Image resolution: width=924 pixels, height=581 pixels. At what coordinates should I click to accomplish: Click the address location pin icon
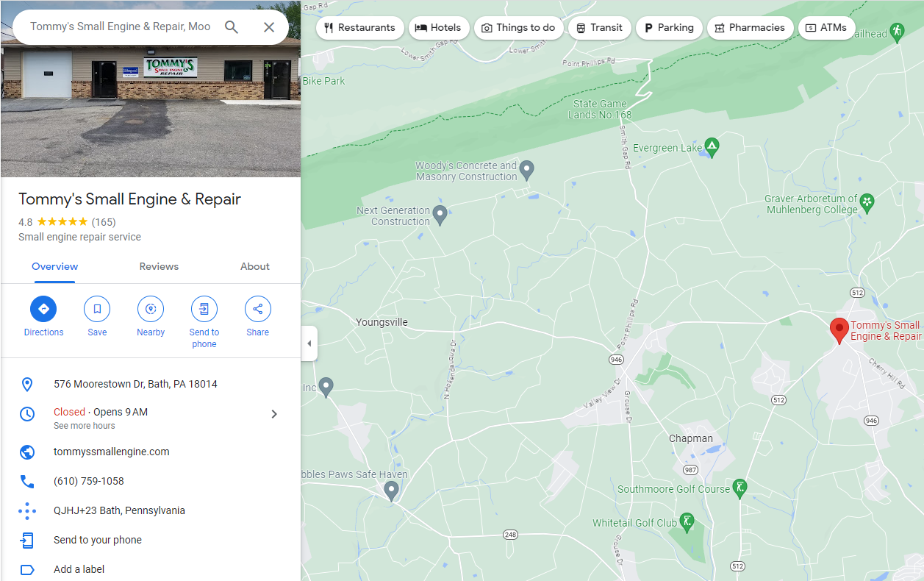[x=27, y=384]
